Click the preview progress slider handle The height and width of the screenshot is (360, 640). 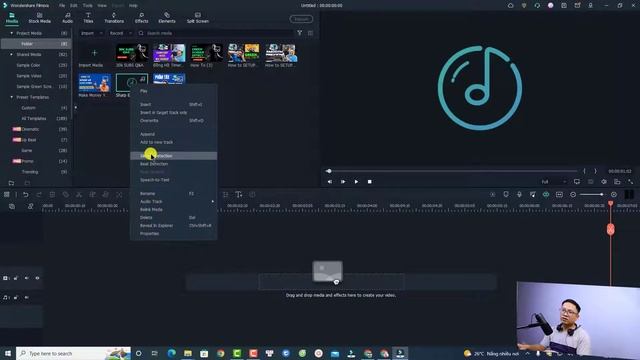point(329,171)
